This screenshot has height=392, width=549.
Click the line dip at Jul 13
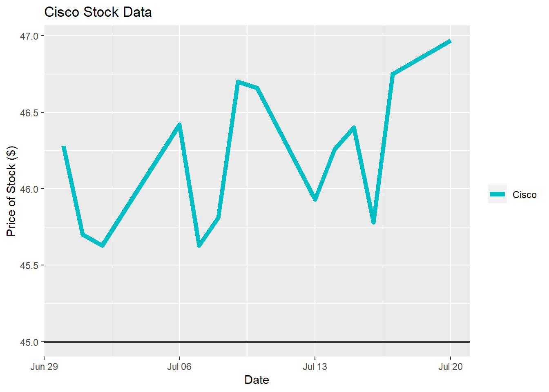(x=315, y=200)
